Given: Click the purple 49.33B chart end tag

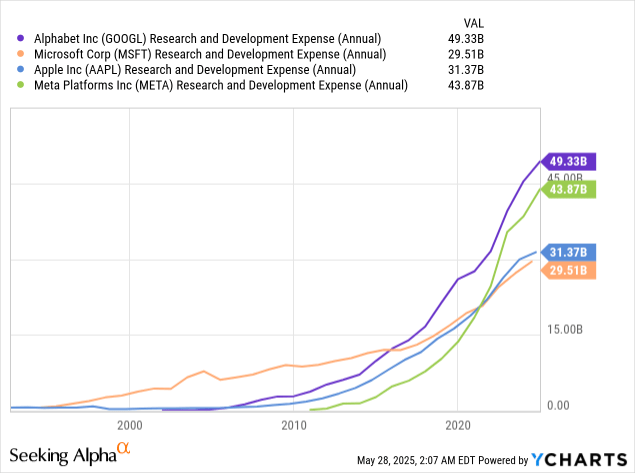Looking at the screenshot, I should [569, 162].
